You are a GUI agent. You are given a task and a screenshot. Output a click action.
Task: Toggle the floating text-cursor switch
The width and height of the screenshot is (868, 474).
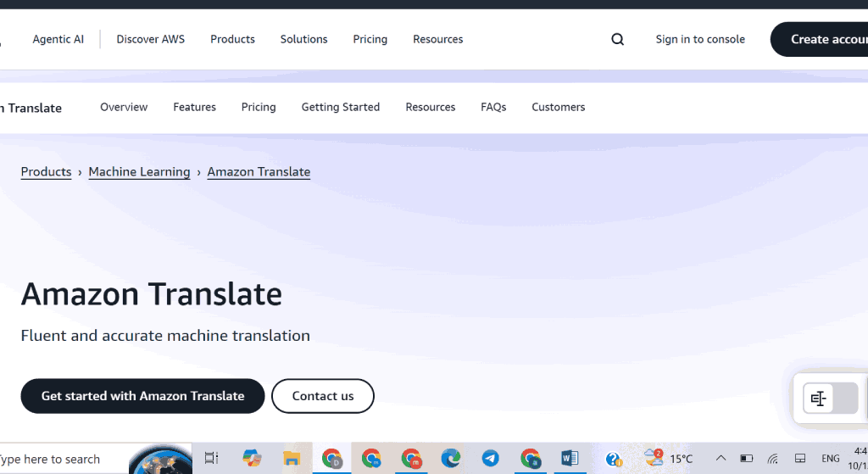pyautogui.click(x=830, y=399)
